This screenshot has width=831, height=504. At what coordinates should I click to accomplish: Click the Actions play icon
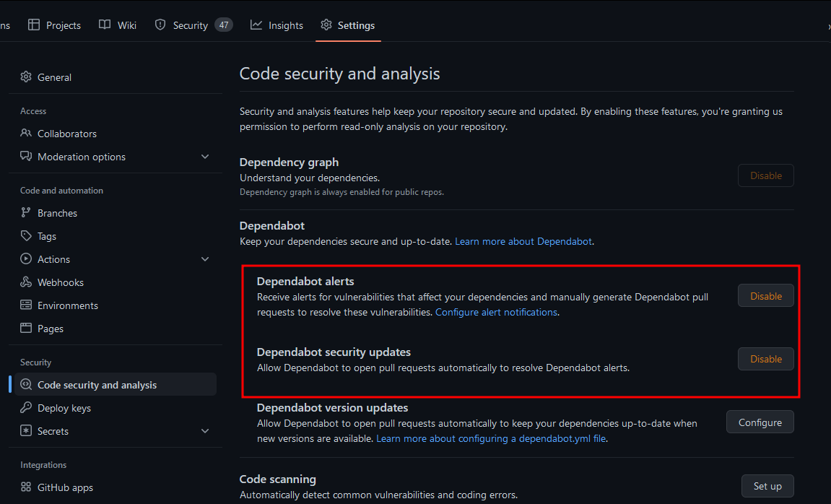click(26, 258)
